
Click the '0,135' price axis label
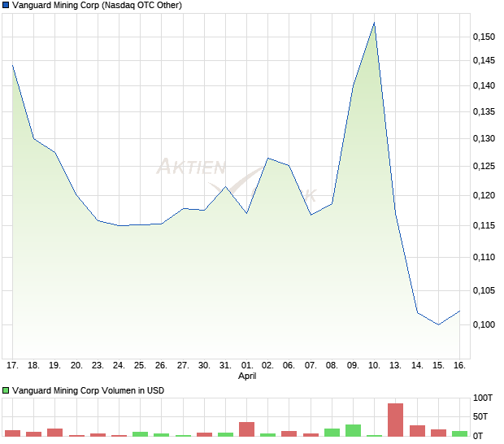(x=484, y=111)
